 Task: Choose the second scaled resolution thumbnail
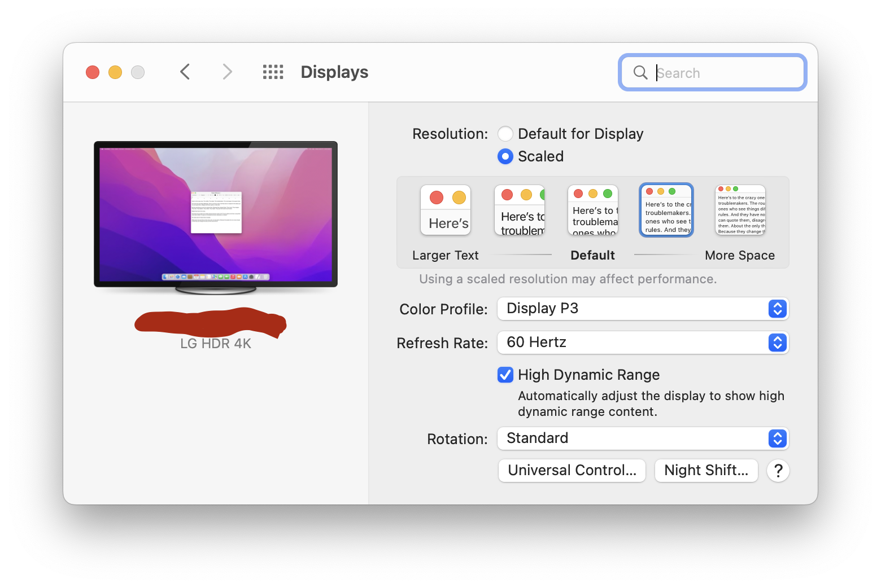coord(520,210)
